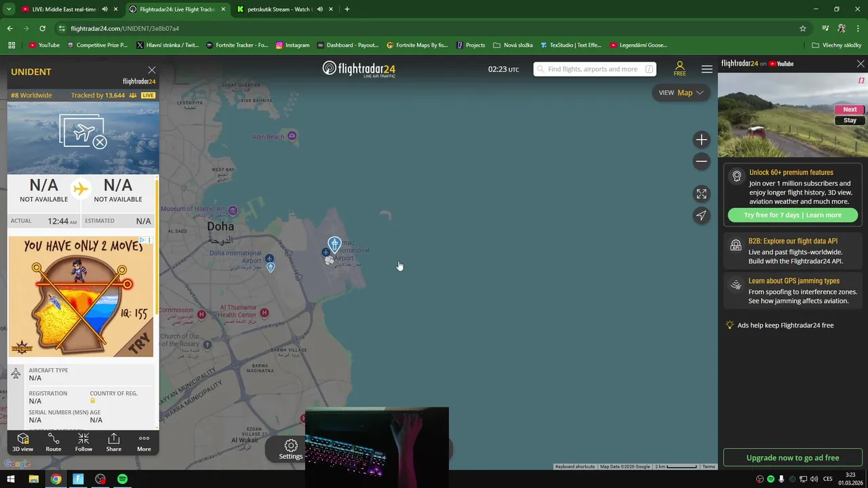Open the Keyboard shortcuts link

(x=575, y=466)
